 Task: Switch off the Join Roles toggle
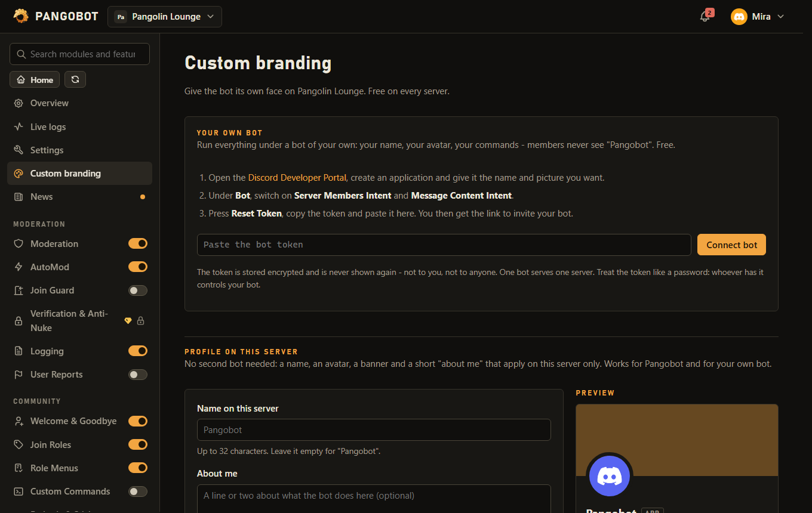138,444
